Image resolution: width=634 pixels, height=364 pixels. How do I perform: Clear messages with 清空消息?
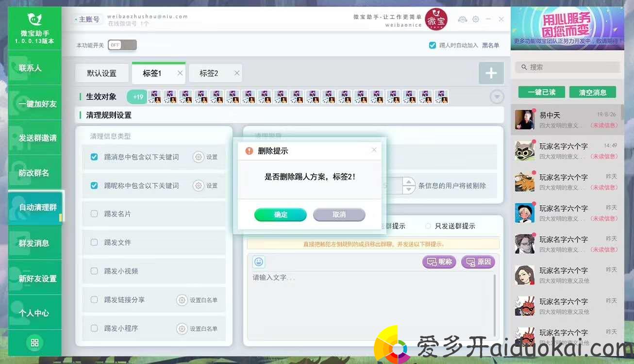593,92
